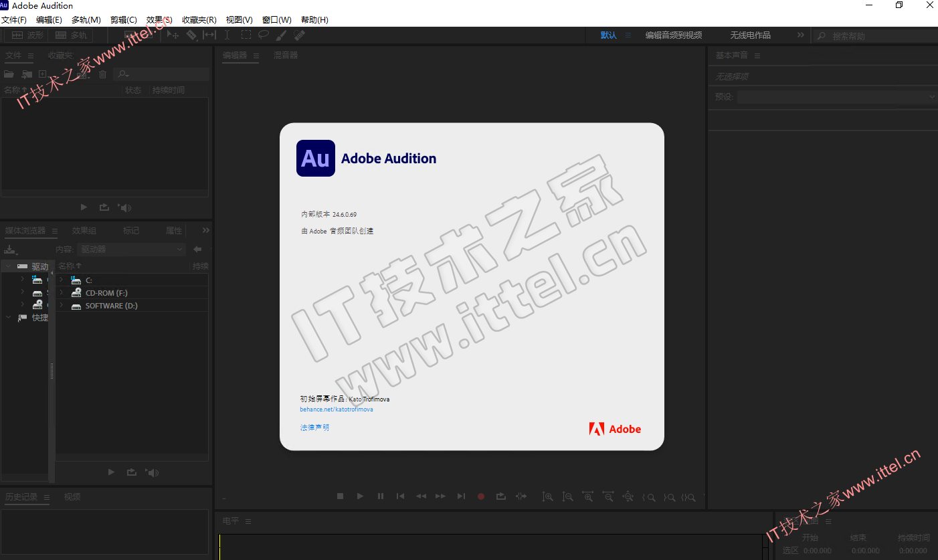Open the 文件(F) menu
Viewport: 938px width, 560px height.
(x=14, y=20)
